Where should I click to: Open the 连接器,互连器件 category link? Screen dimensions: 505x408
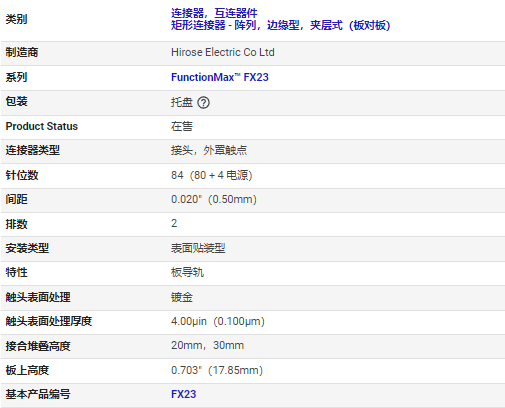[214, 13]
